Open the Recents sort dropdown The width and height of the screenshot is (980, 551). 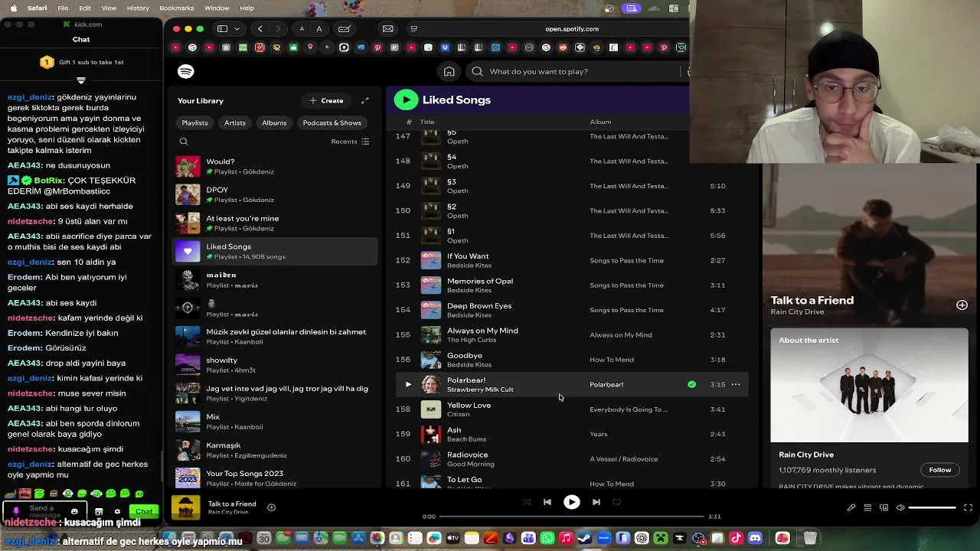coord(350,142)
